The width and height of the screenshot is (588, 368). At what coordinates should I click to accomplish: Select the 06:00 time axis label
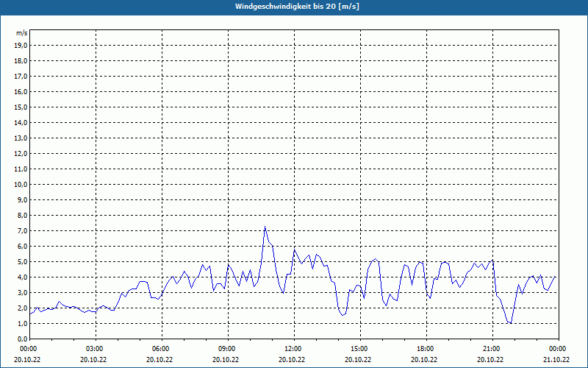tap(160, 348)
